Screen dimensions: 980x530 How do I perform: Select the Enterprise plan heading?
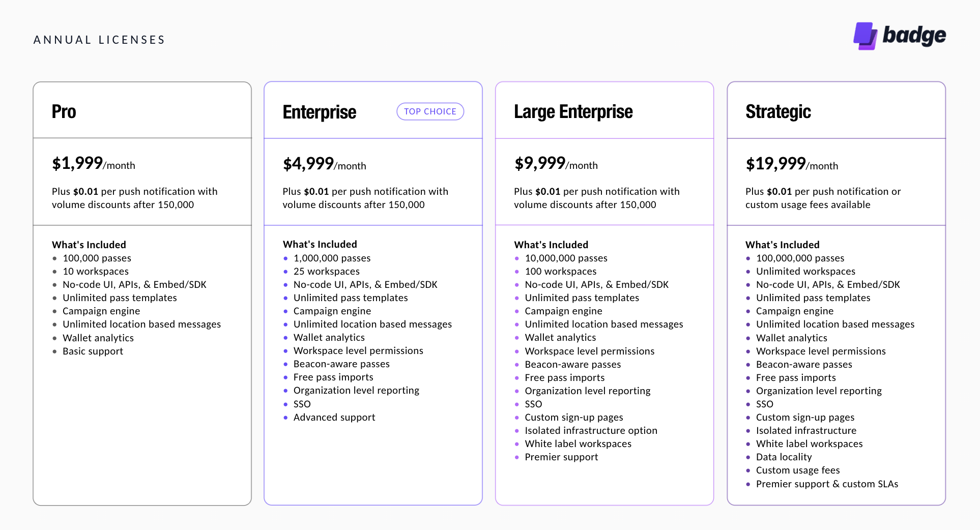(x=319, y=112)
